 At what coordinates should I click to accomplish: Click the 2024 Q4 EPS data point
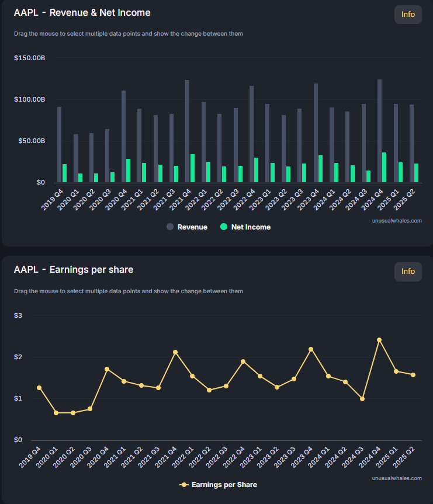(379, 340)
